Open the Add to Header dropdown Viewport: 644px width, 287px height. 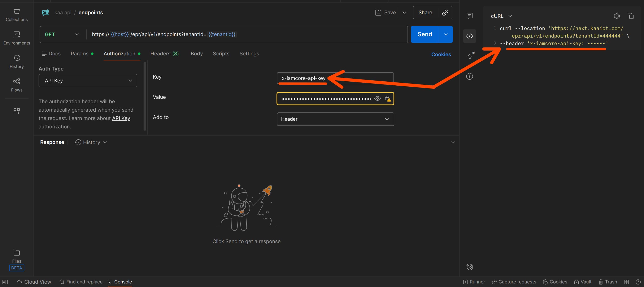click(x=335, y=119)
